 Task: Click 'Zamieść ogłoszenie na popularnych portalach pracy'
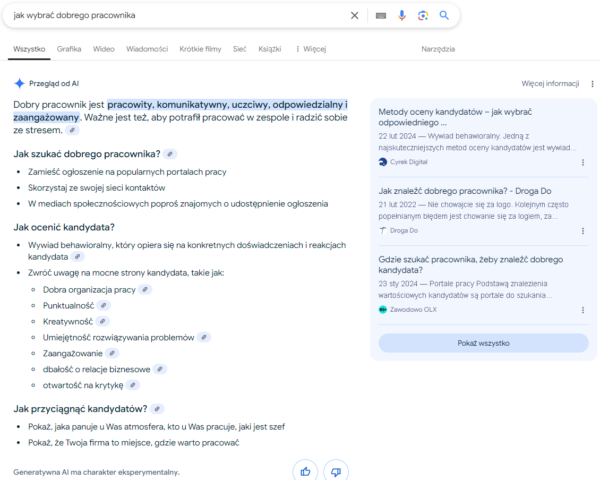pos(127,172)
